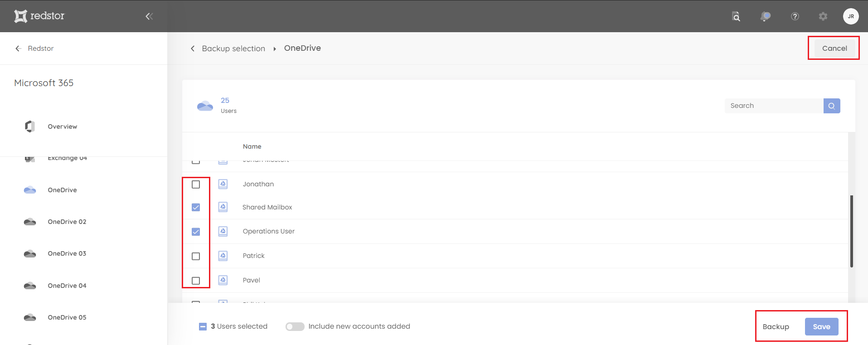Open OneDrive 04 in sidebar
The image size is (868, 345).
tap(67, 286)
